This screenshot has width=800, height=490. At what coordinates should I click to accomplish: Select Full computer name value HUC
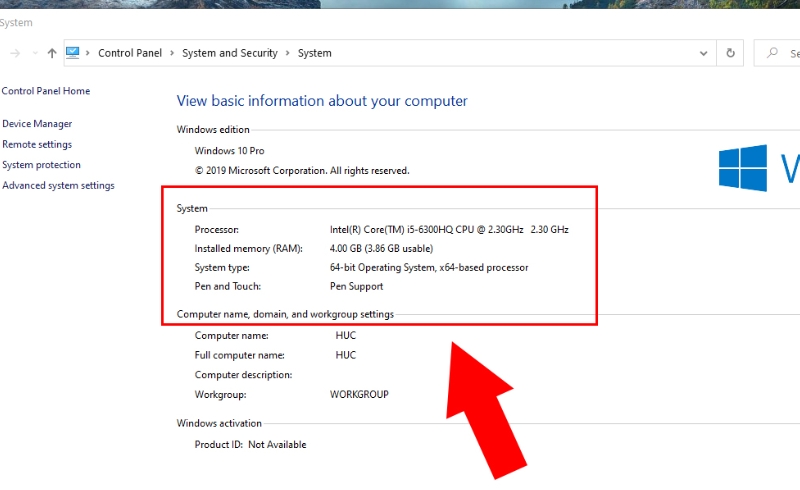pyautogui.click(x=345, y=355)
